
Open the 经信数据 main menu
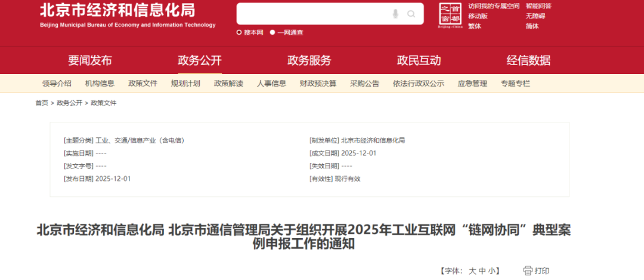coord(528,60)
